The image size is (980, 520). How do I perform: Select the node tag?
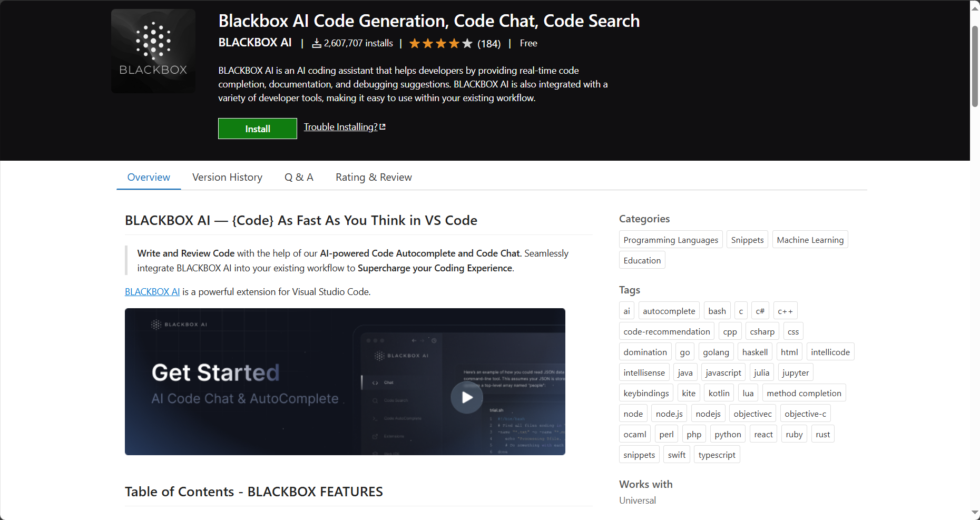pos(633,414)
